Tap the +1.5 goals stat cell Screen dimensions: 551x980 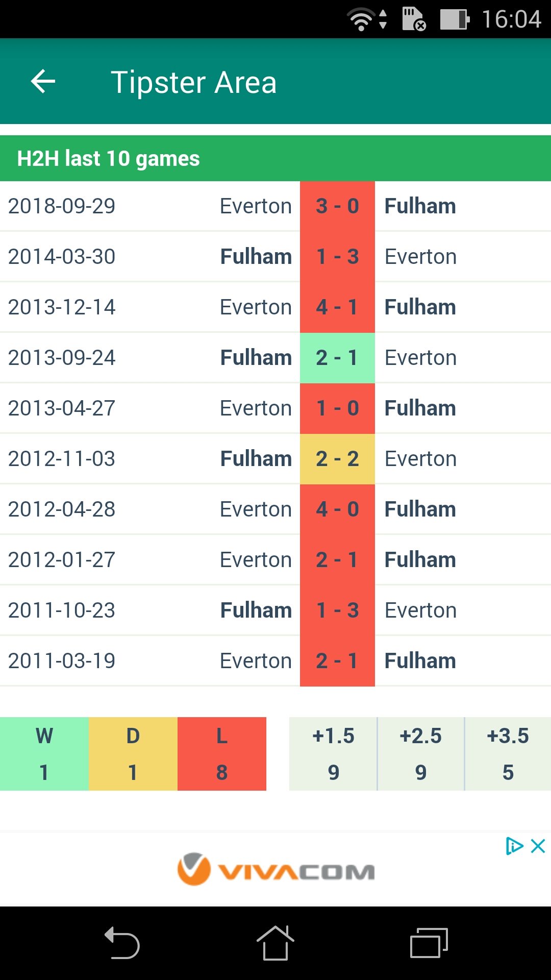(333, 754)
